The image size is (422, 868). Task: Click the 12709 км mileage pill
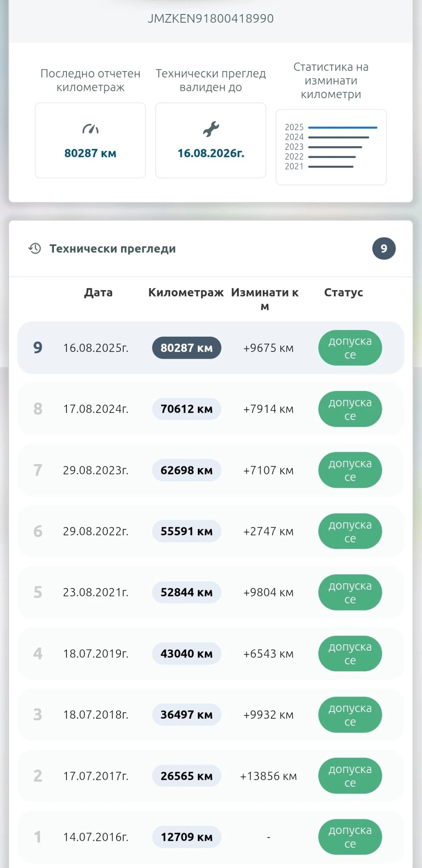(186, 837)
